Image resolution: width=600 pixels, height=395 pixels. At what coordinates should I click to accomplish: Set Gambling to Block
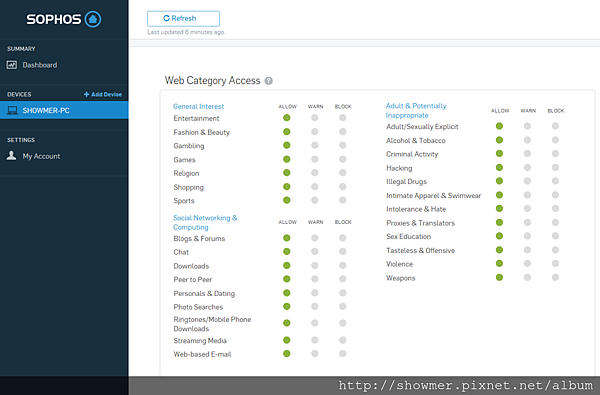[342, 145]
